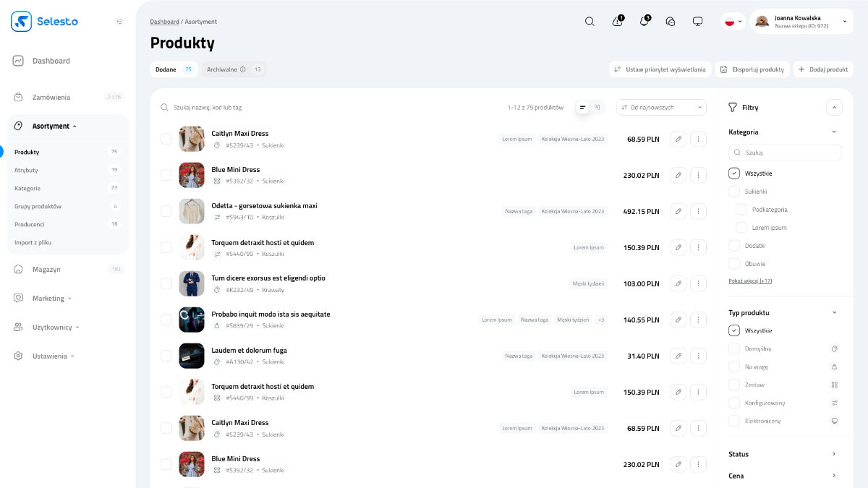This screenshot has height=488, width=868.
Task: Click the Zamówienia sidebar icon
Action: click(18, 97)
